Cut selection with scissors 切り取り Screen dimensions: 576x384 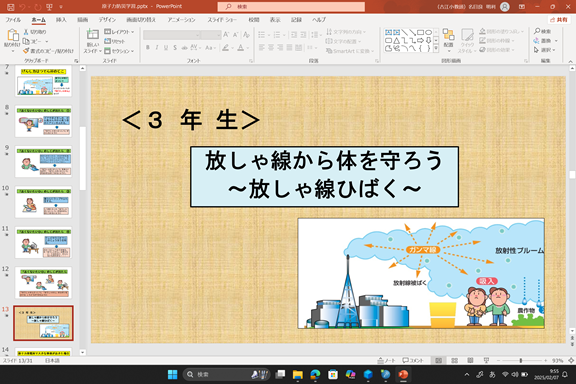(35, 32)
